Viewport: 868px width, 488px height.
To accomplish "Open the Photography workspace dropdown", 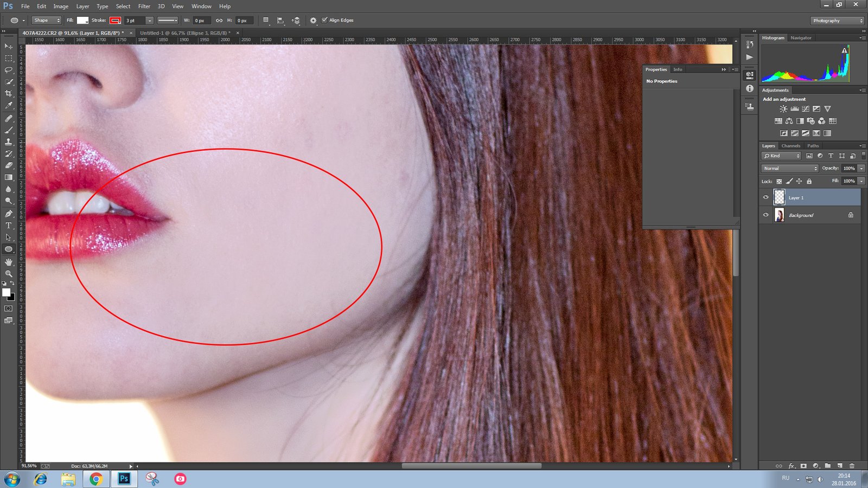I will (x=838, y=21).
